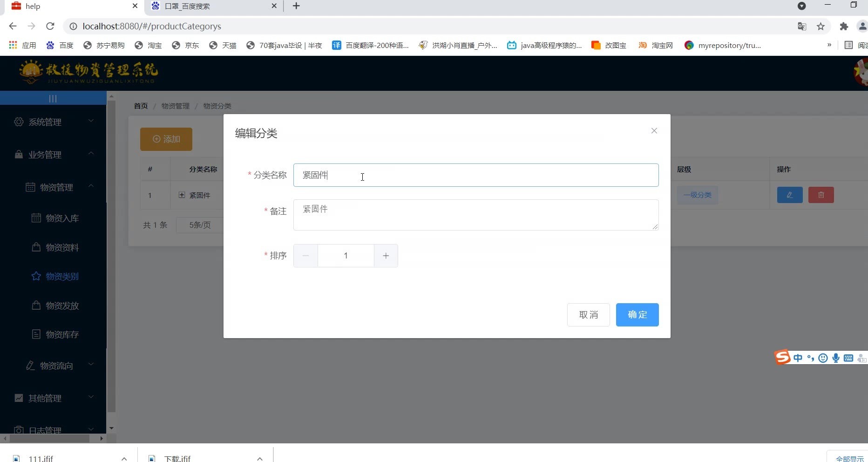868x462 pixels.
Task: Open the Sogou emoji face icon
Action: pos(823,358)
